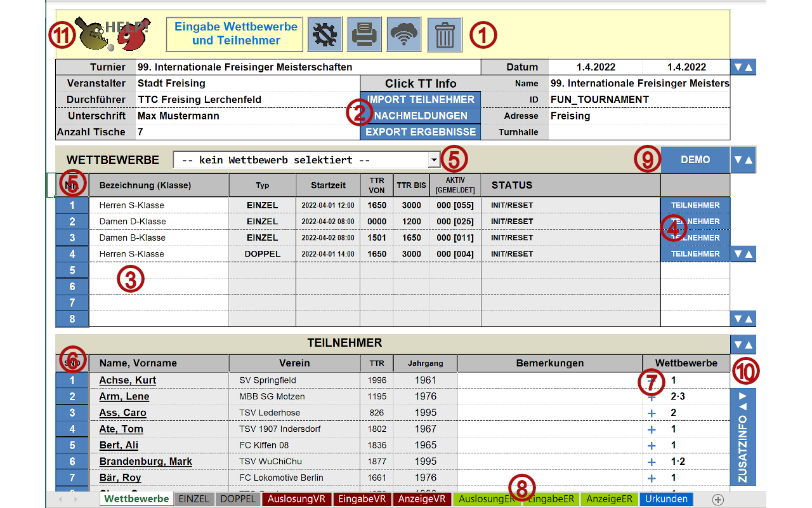Screen dimensions: 812x508
Task: Click the printer icon
Action: pyautogui.click(x=364, y=34)
